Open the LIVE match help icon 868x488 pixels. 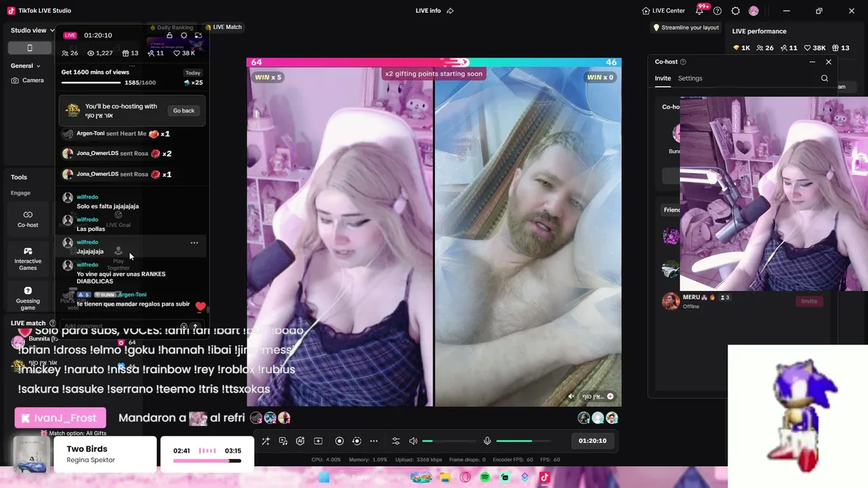52,323
